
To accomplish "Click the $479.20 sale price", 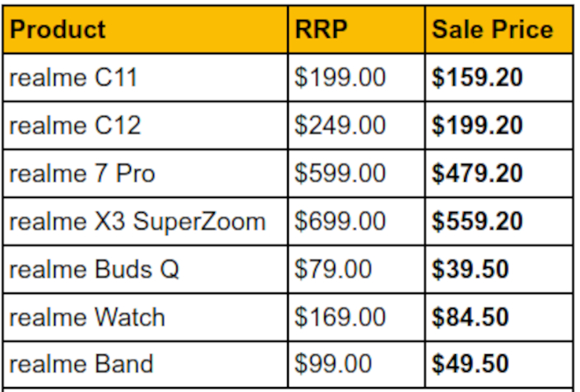I will 477,173.
